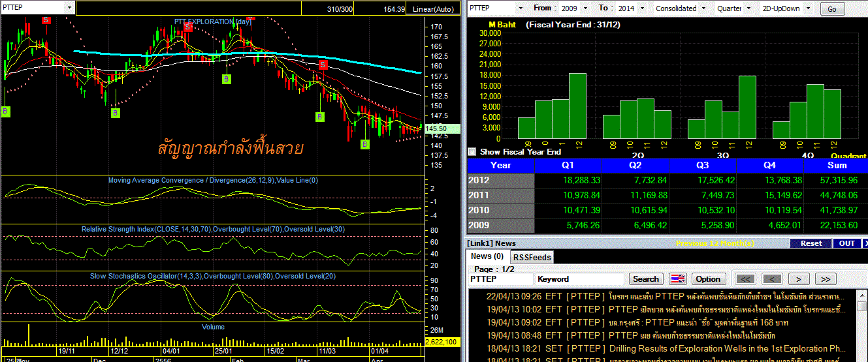Switch to the News (0) tab
The image size is (868, 362).
click(487, 256)
